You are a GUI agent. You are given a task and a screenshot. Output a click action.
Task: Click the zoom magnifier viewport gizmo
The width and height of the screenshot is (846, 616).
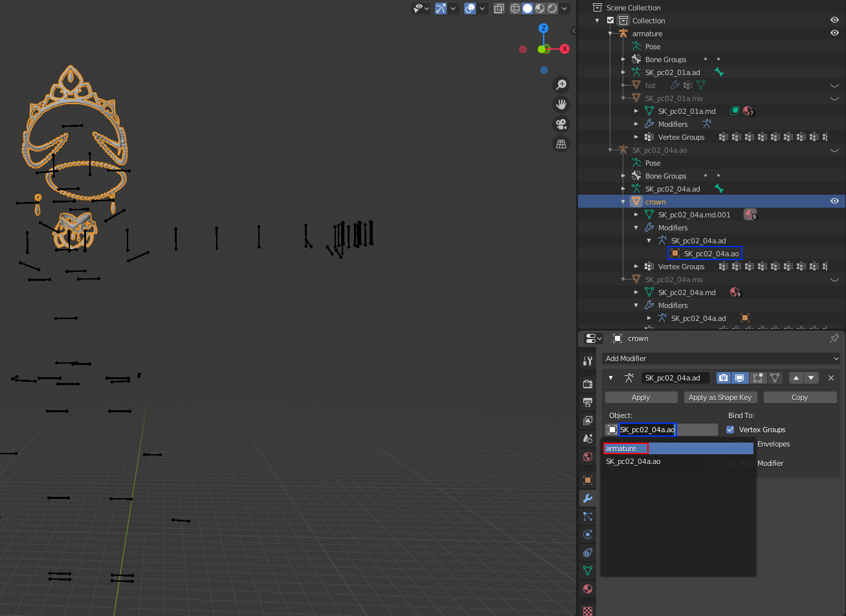tap(561, 85)
